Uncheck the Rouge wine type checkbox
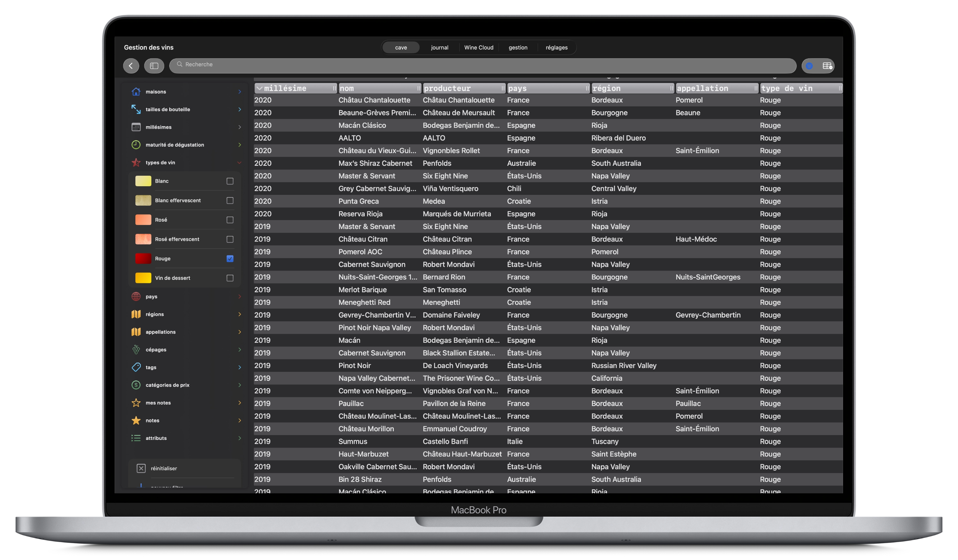The height and width of the screenshot is (560, 958). 230,258
